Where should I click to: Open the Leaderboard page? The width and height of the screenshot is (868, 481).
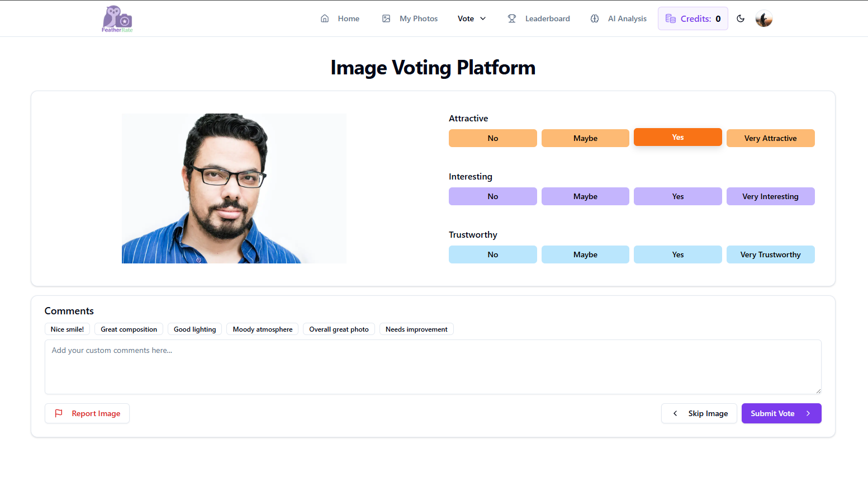539,18
